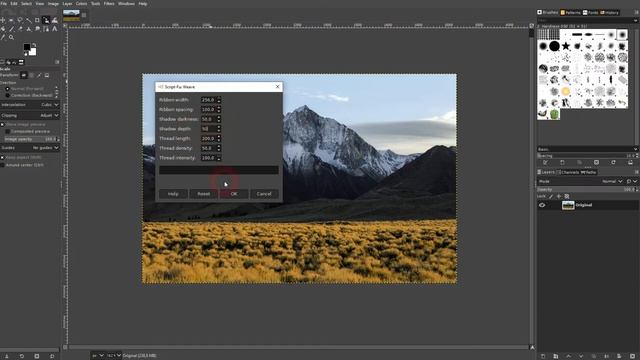Click the Thread length stepper arrows
Image resolution: width=640 pixels, height=360 pixels.
[219, 138]
